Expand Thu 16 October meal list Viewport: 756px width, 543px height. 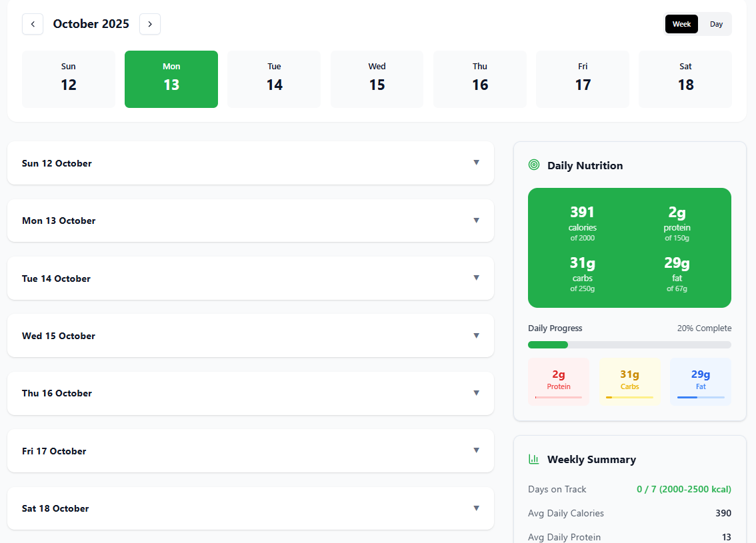point(476,393)
